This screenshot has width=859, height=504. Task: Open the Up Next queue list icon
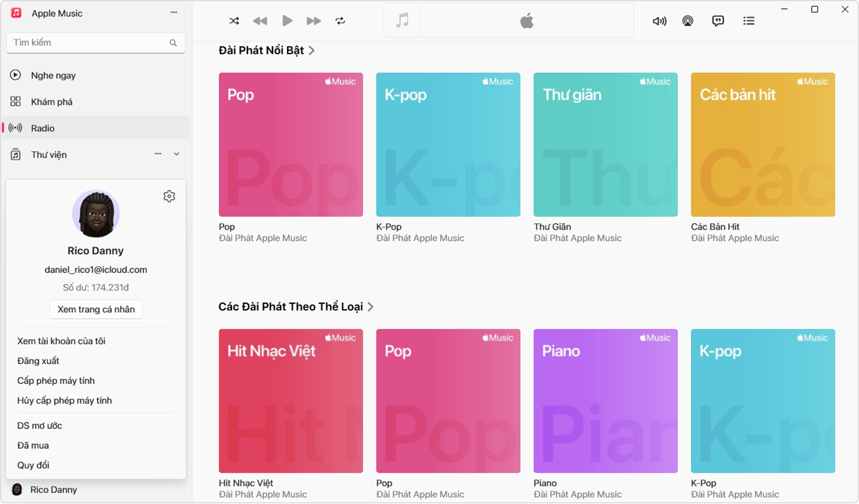point(749,21)
